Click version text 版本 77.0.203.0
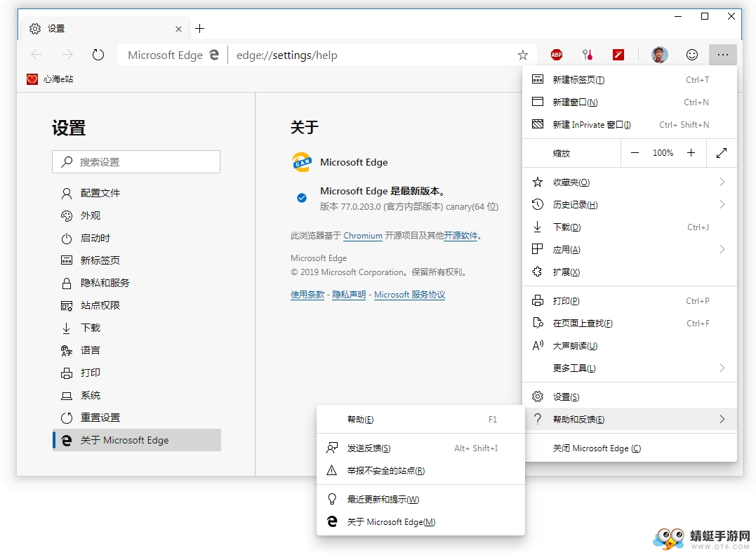The height and width of the screenshot is (553, 756). (x=409, y=207)
